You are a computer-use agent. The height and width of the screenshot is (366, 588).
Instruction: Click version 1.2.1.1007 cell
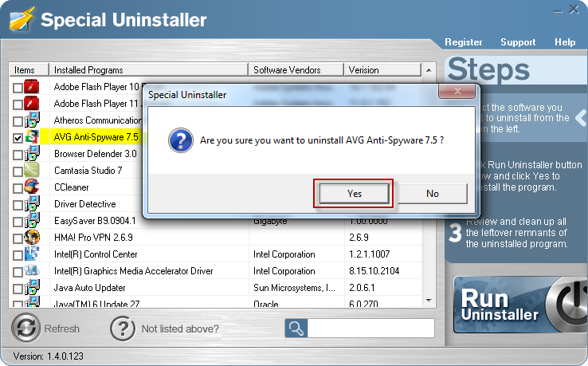(370, 254)
